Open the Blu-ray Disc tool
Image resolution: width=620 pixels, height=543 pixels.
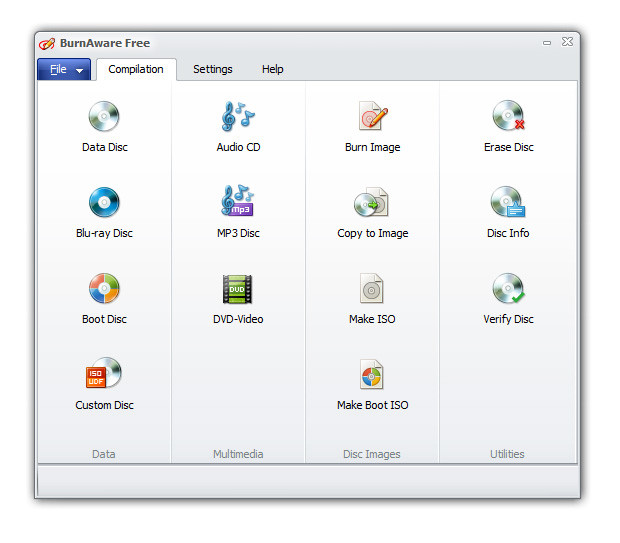pyautogui.click(x=104, y=202)
